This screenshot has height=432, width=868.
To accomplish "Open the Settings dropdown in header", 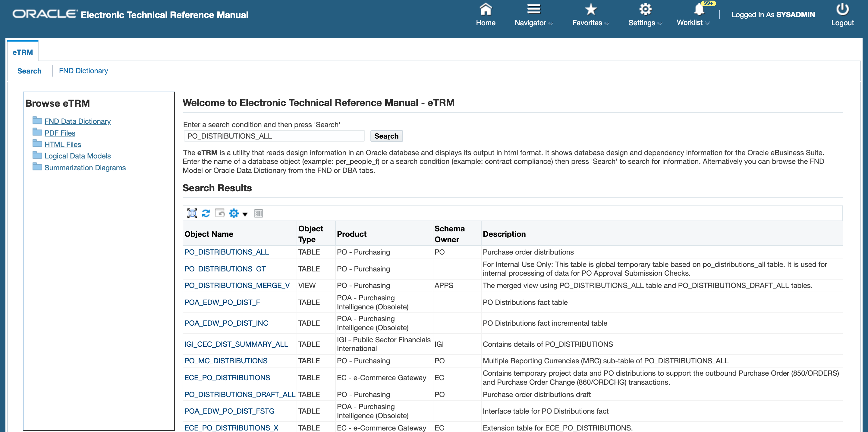I will tap(645, 23).
